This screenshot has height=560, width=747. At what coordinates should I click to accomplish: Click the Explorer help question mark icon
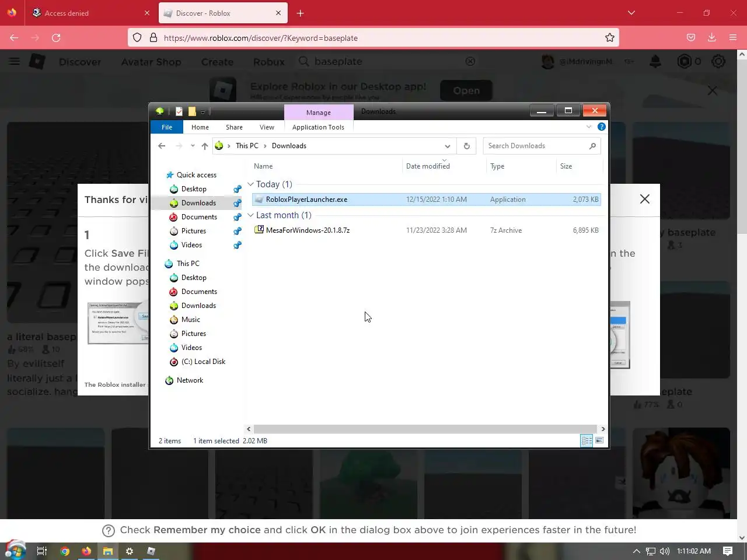pos(602,127)
